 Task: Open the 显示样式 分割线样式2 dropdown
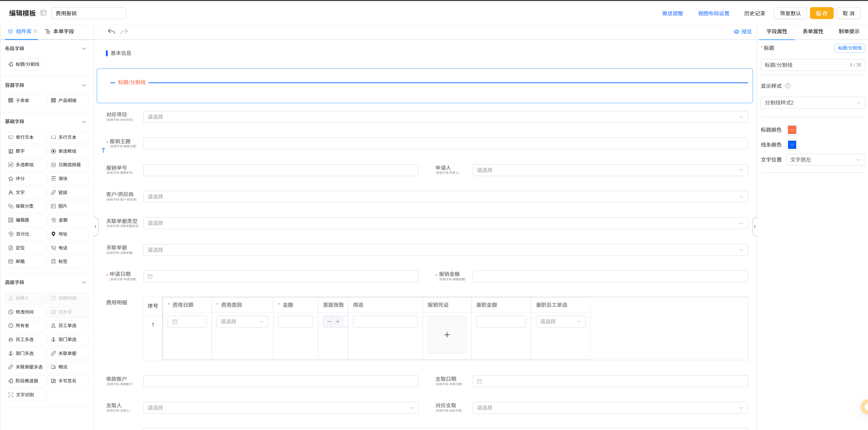(812, 102)
